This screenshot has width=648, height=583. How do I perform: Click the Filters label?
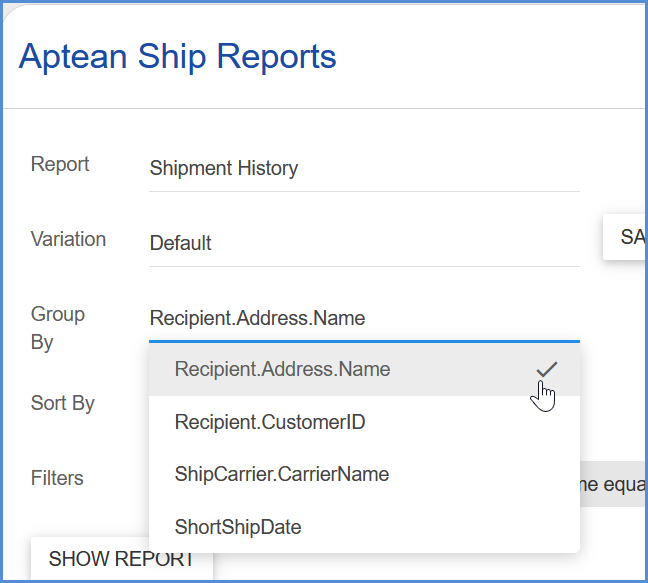pos(57,478)
